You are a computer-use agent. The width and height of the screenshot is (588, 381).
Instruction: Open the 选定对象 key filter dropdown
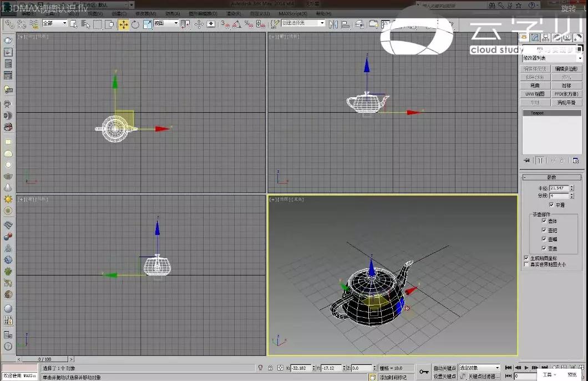tap(480, 368)
